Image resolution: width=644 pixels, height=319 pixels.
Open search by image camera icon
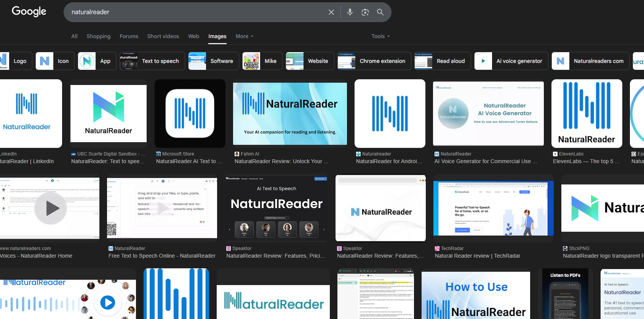(x=365, y=12)
